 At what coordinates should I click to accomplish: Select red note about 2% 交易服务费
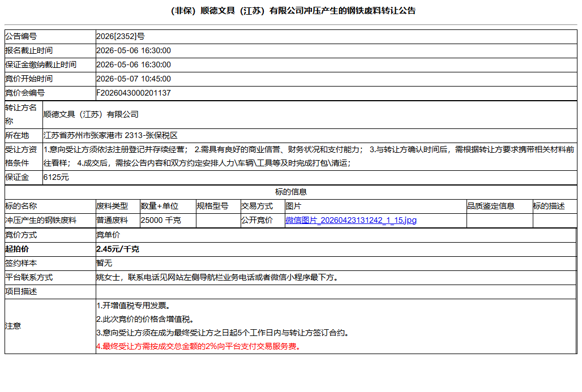pos(200,346)
